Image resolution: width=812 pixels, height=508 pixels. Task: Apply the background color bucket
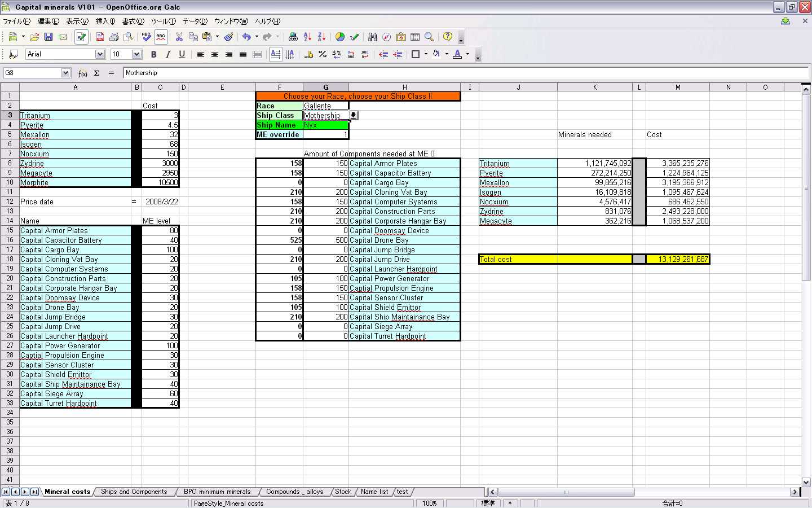tap(436, 54)
